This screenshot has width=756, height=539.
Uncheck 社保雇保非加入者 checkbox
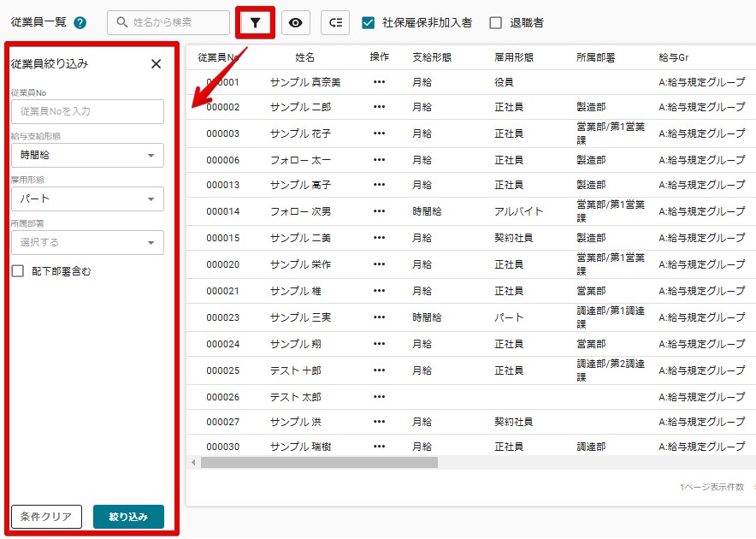click(x=368, y=23)
